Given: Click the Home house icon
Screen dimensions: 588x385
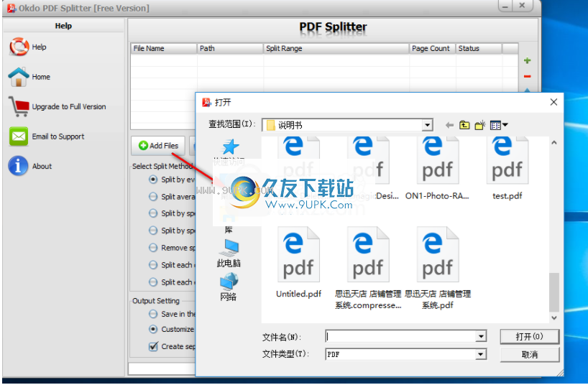Looking at the screenshot, I should [x=19, y=77].
